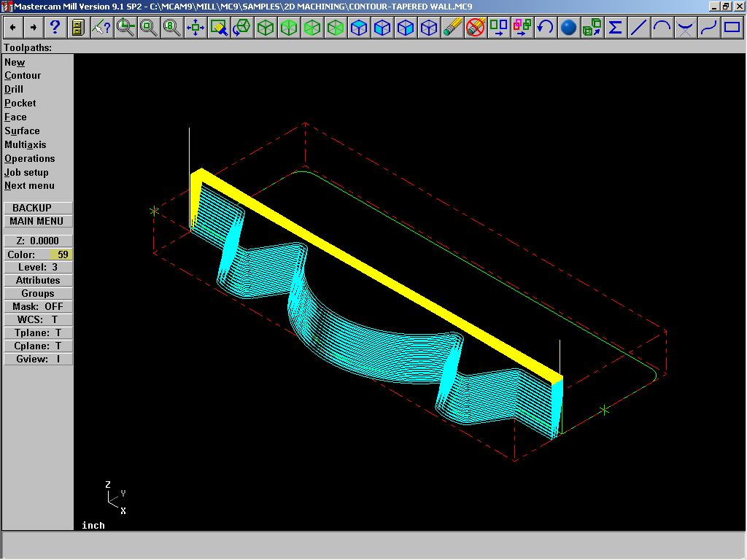
Task: Open the File cabinet icon
Action: [x=78, y=28]
